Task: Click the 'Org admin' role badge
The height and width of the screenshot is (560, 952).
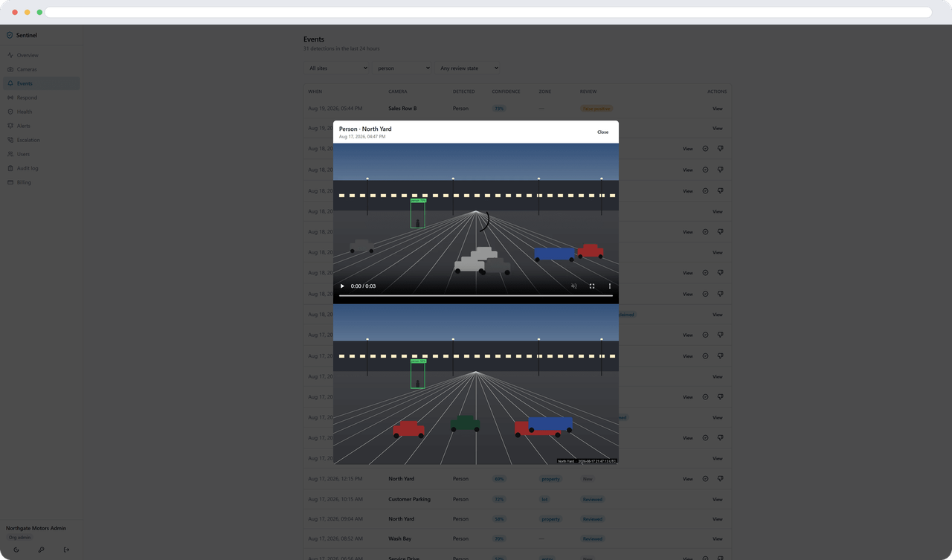Action: click(19, 537)
